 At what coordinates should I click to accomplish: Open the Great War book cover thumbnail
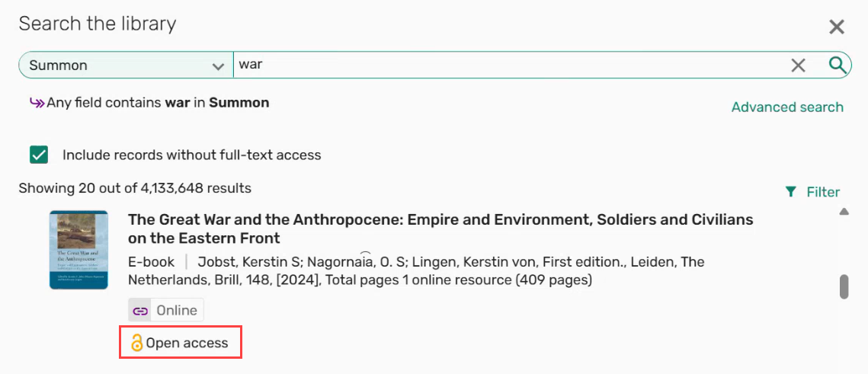[78, 249]
